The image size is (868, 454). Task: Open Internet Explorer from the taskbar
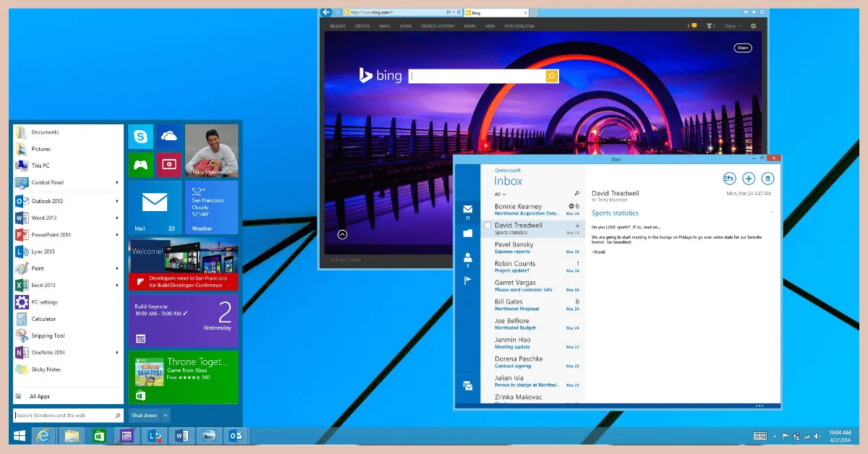pos(43,435)
